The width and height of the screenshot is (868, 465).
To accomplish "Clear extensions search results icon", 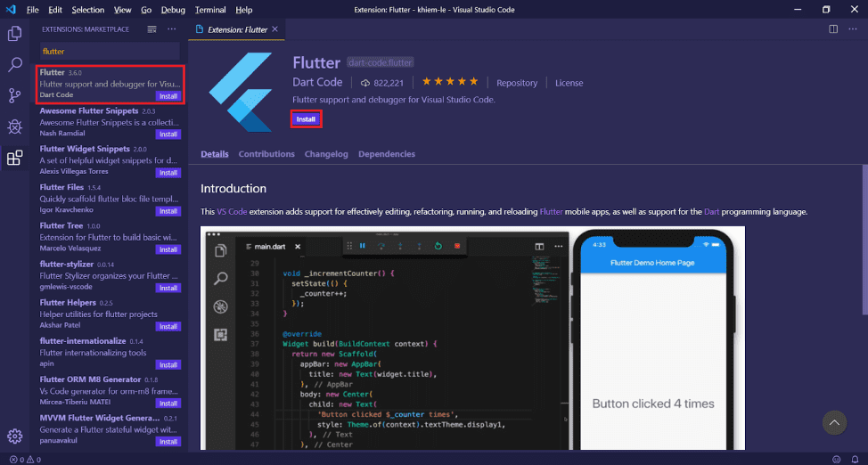I will (x=151, y=29).
